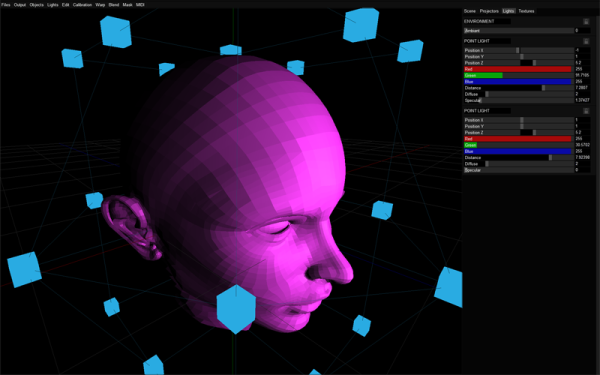Collapse the first POINT LIGHT section icon
Image resolution: width=600 pixels, height=375 pixels.
click(586, 41)
